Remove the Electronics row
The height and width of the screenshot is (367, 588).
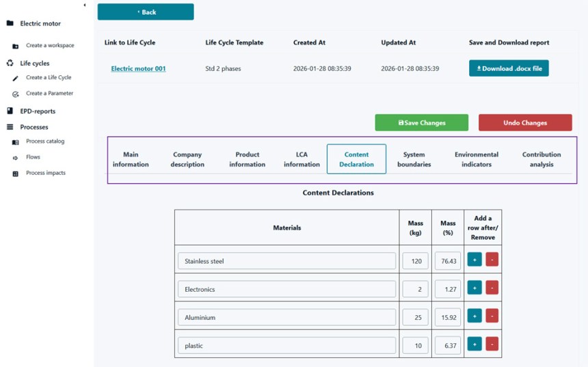492,288
